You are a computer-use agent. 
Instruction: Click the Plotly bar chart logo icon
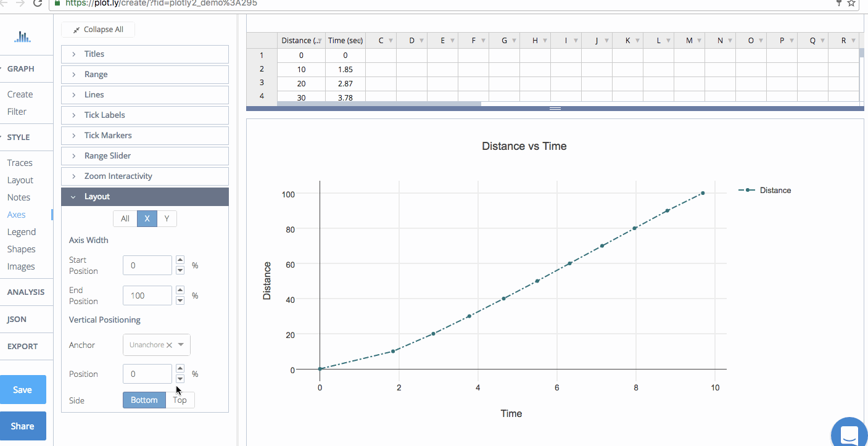(x=23, y=37)
